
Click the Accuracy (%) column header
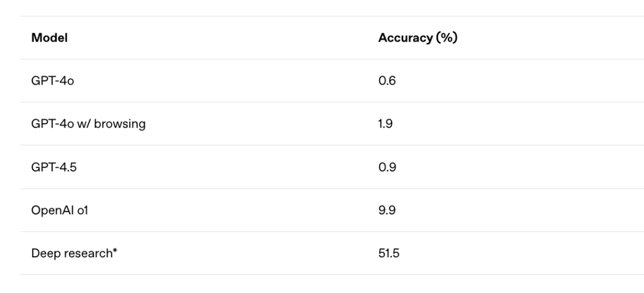pyautogui.click(x=417, y=38)
